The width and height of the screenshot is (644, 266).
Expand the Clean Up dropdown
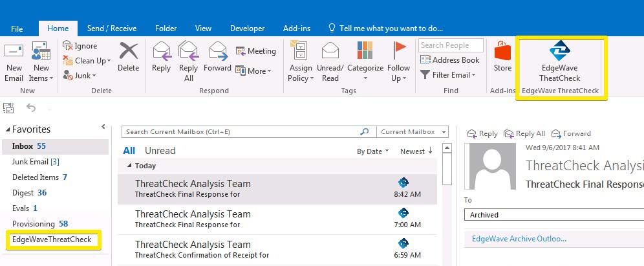tap(109, 61)
